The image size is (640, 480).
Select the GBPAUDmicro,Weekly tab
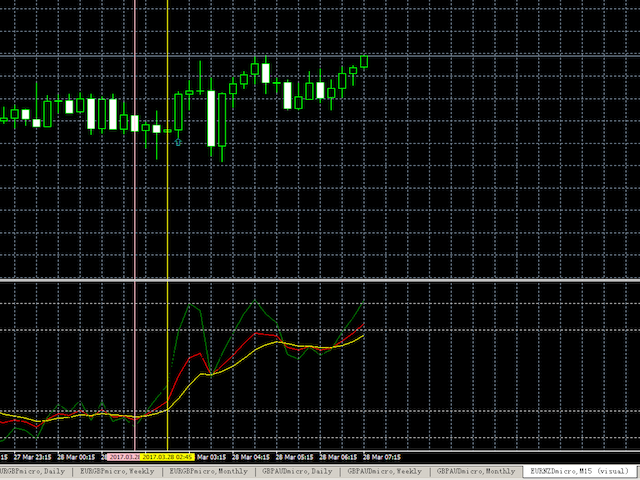(x=385, y=470)
